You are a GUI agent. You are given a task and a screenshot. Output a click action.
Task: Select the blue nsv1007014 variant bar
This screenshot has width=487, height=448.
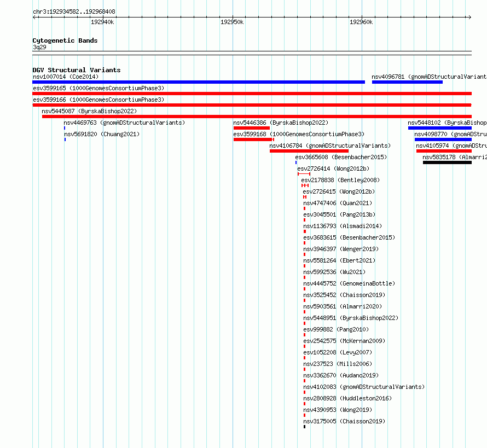coord(199,82)
